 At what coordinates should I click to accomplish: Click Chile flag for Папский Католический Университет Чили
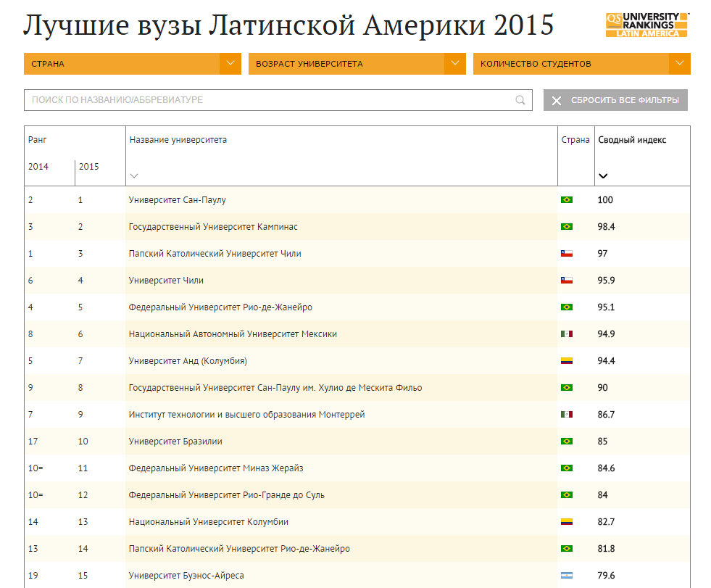(x=566, y=253)
